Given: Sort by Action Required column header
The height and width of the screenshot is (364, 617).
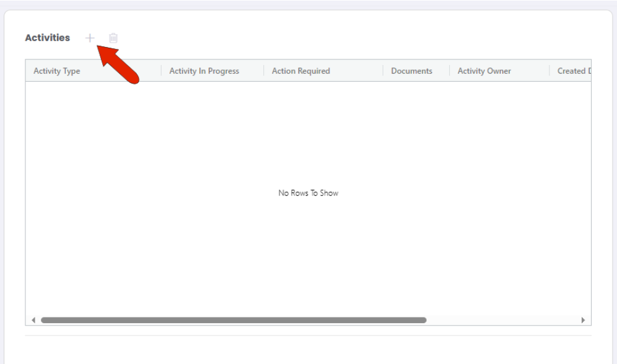Looking at the screenshot, I should tap(300, 71).
